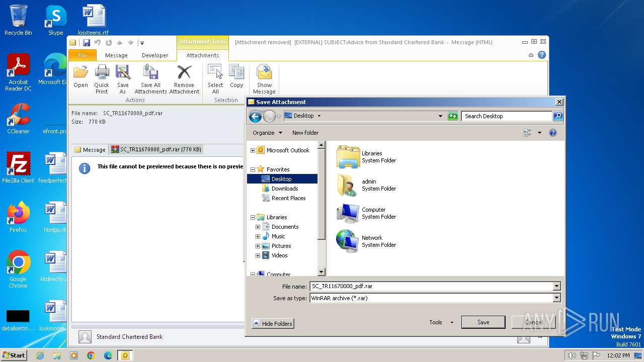Open lossteens.rtf desktop file
The height and width of the screenshot is (362, 644).
94,20
